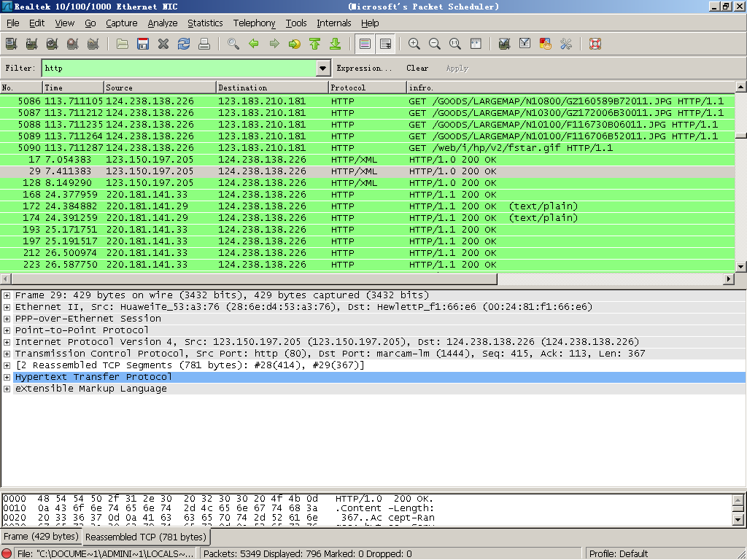Toggle auto-scroll during live capture

385,44
